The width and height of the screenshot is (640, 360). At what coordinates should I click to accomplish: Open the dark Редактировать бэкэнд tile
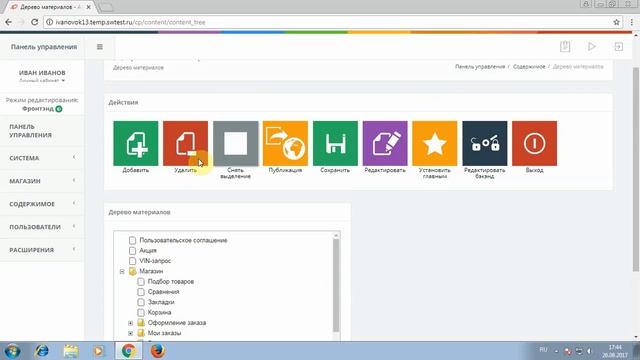click(x=484, y=143)
